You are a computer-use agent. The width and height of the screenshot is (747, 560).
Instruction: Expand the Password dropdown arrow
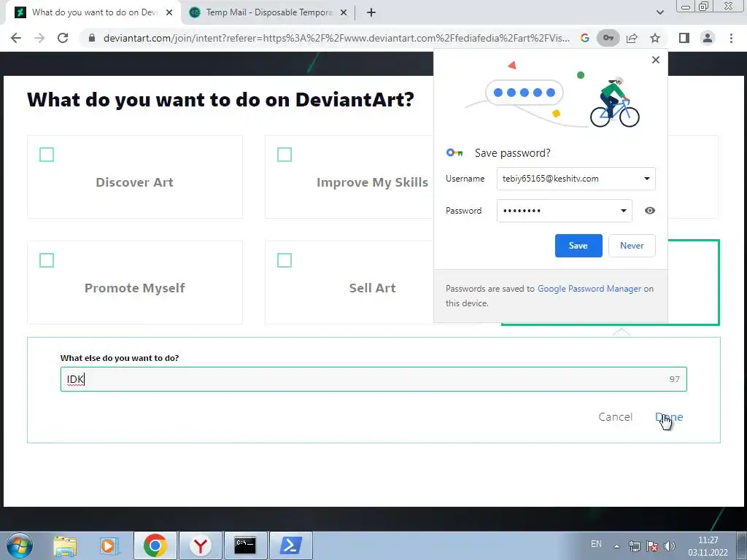(x=623, y=211)
